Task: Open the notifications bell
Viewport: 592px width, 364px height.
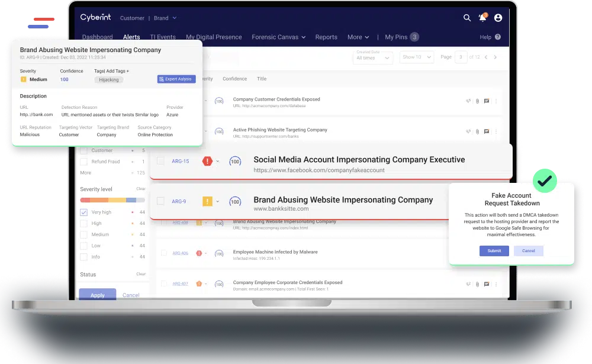Action: pyautogui.click(x=482, y=18)
